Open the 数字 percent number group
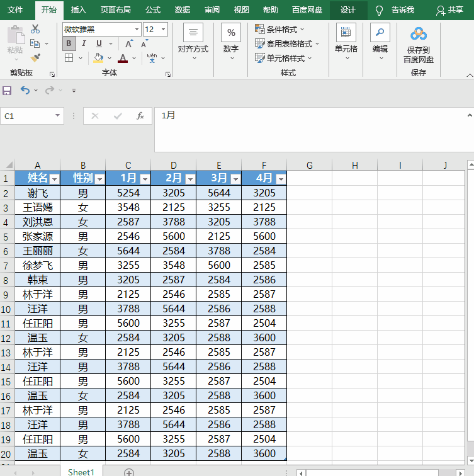Viewport: 474px width, 476px height. point(231,41)
